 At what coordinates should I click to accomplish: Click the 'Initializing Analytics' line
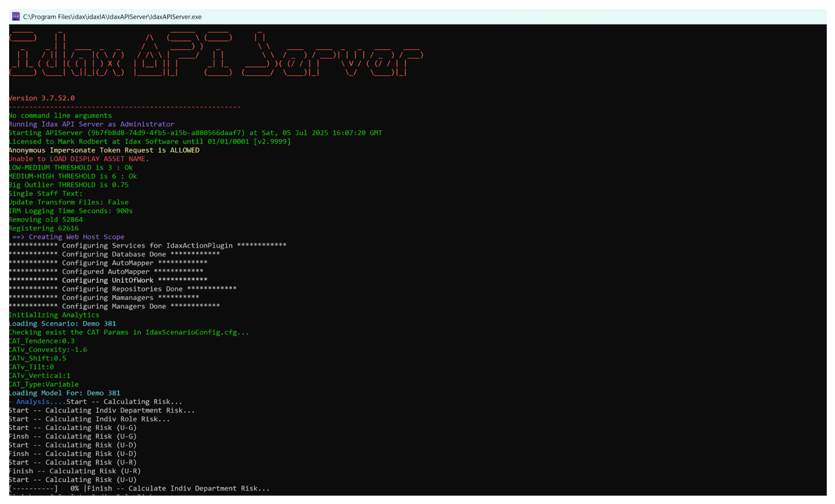(54, 315)
